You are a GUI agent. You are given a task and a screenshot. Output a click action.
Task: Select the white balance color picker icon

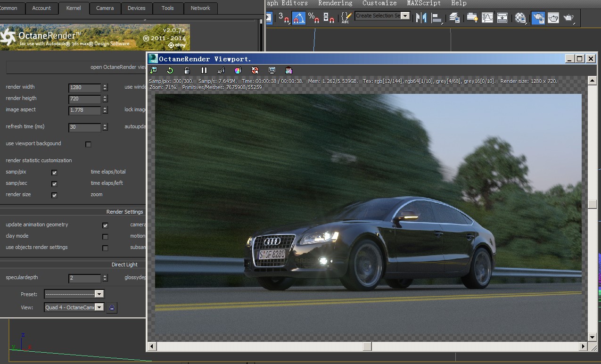(238, 70)
